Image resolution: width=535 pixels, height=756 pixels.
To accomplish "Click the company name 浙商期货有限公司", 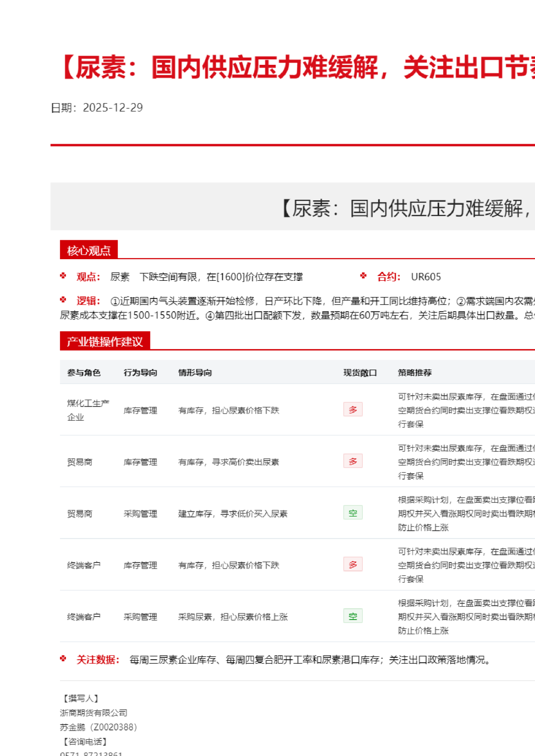I will [x=94, y=713].
